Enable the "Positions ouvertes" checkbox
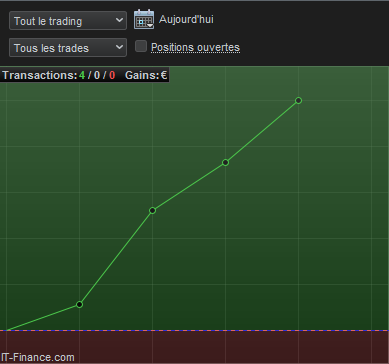 pos(141,46)
